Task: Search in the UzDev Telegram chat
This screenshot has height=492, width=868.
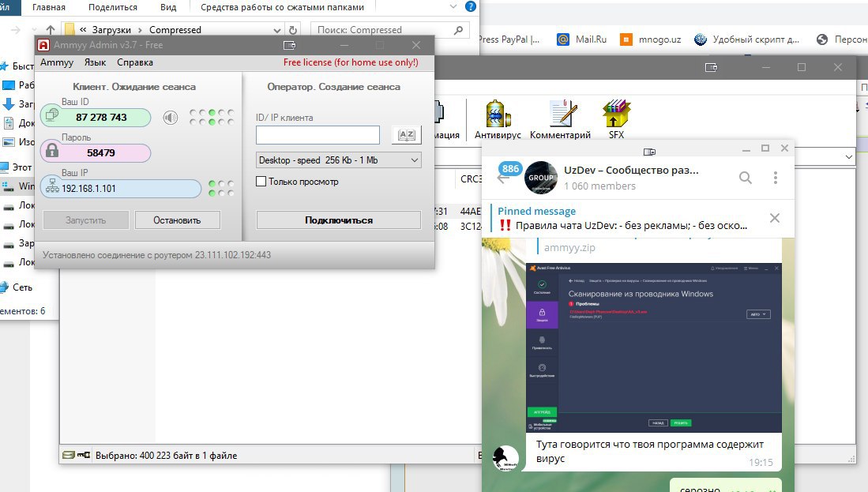Action: [746, 178]
